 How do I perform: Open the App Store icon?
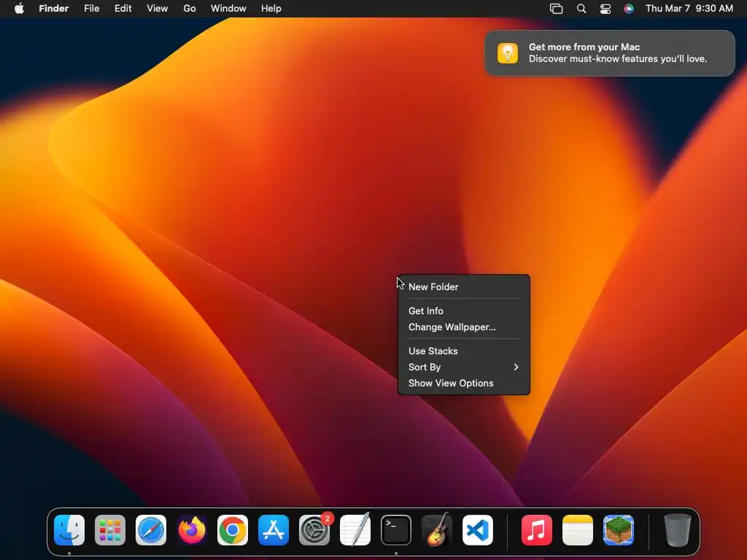(274, 529)
